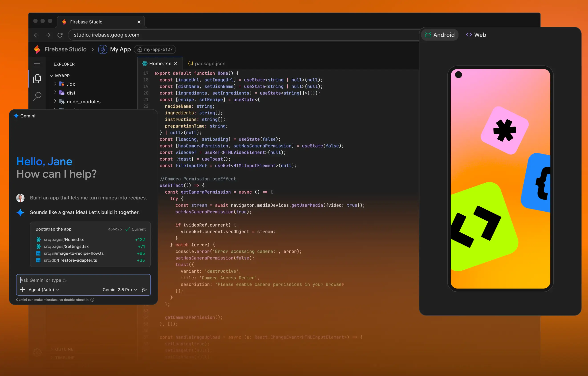Click the info icon next to Gemini disclaimer
The height and width of the screenshot is (376, 588).
click(92, 299)
